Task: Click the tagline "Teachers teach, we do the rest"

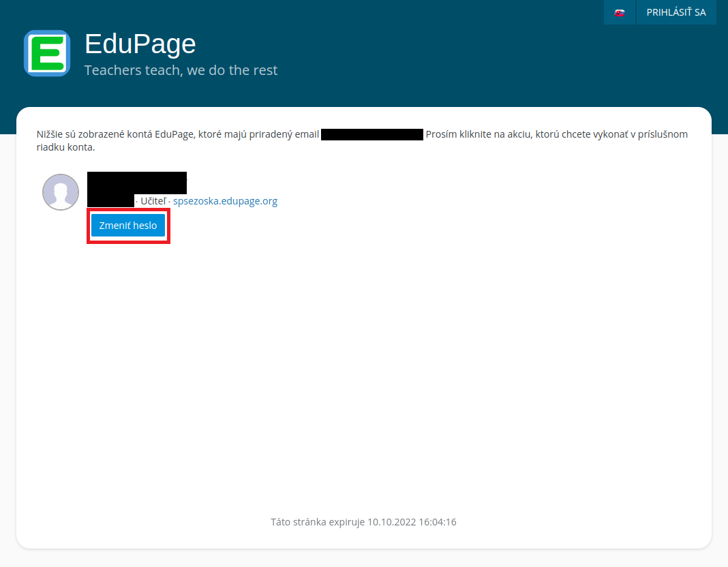Action: pyautogui.click(x=181, y=70)
